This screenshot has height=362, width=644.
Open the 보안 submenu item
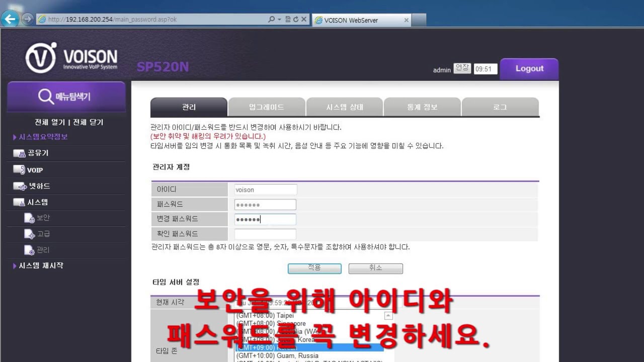click(x=43, y=218)
